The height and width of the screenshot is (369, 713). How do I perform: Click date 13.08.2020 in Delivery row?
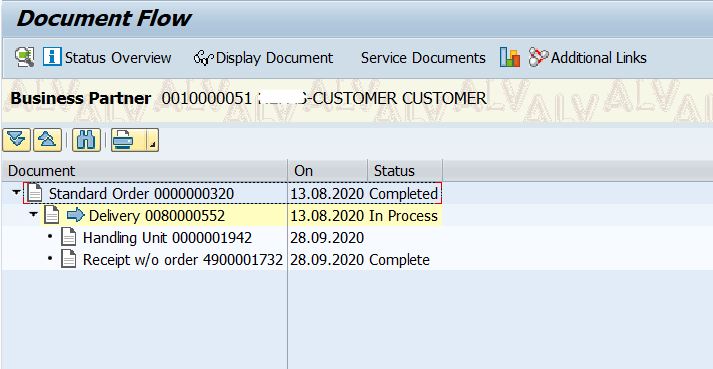tap(327, 216)
